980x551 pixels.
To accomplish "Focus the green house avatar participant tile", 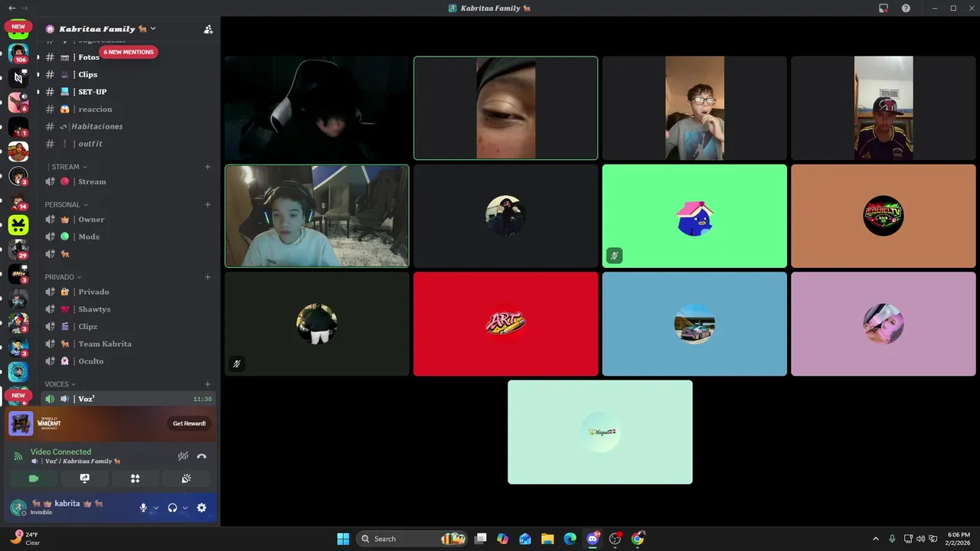I will (694, 216).
